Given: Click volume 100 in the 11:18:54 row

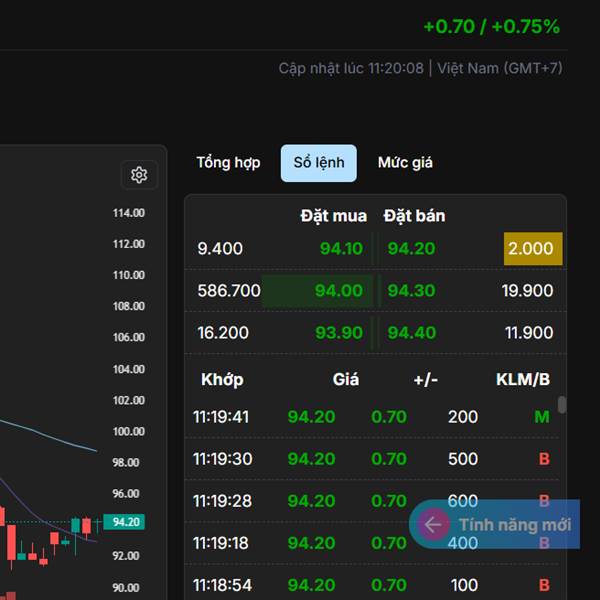Looking at the screenshot, I should [x=464, y=585].
